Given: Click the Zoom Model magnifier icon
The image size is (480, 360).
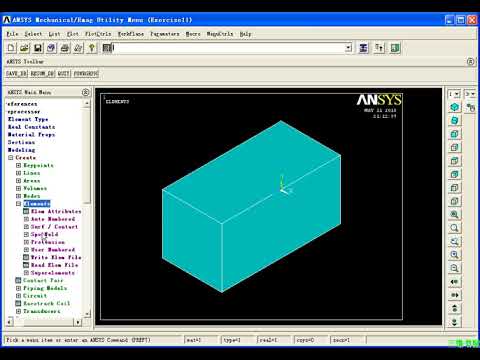Looking at the screenshot, I should pos(454,228).
